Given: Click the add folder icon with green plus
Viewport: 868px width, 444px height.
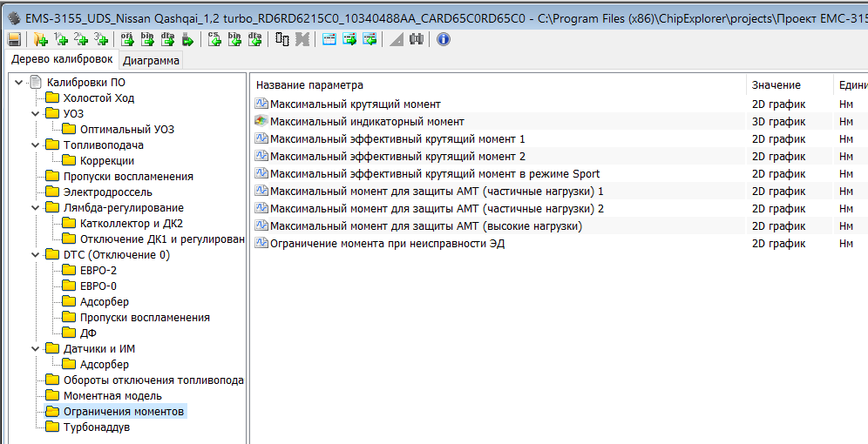Looking at the screenshot, I should coord(40,39).
